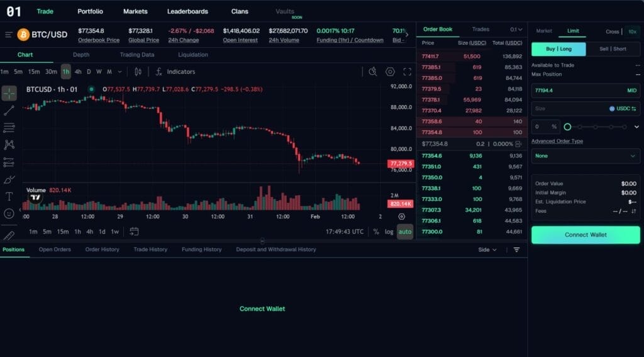Image resolution: width=644 pixels, height=357 pixels.
Task: Select Buy | Long side
Action: 558,49
